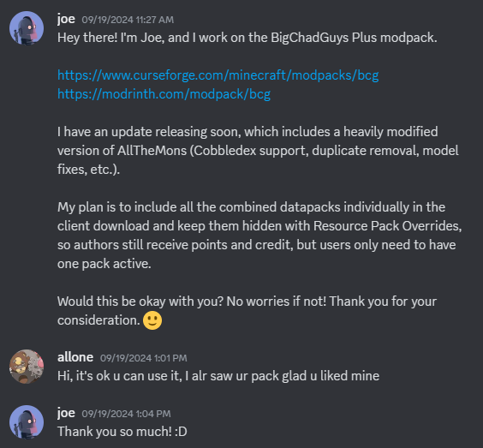Click the username 'allone'
This screenshot has width=483, height=448.
pos(75,357)
